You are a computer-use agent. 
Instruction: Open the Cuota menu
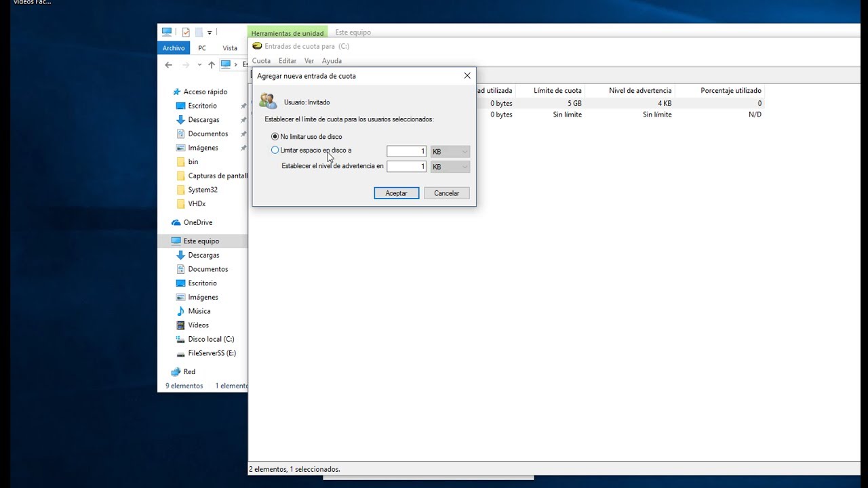click(261, 60)
